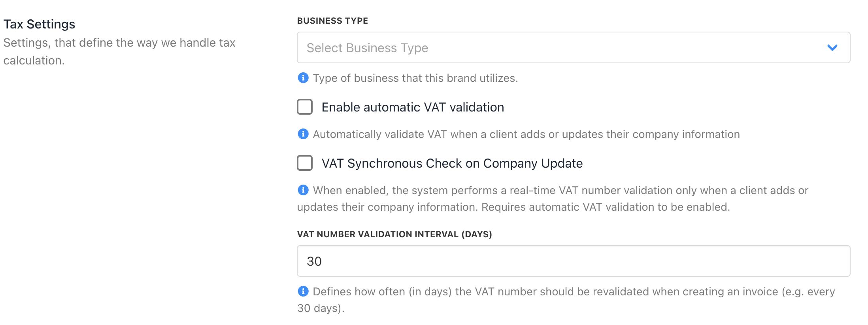Screen dimensions: 868x325
Task: Focus the VAT number validation interval field
Action: coord(573,261)
